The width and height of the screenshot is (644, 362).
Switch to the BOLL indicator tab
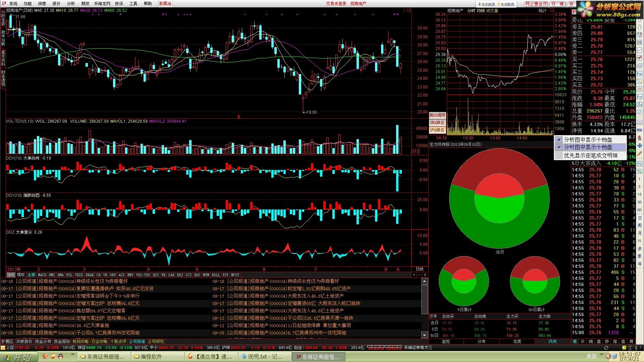(216, 275)
